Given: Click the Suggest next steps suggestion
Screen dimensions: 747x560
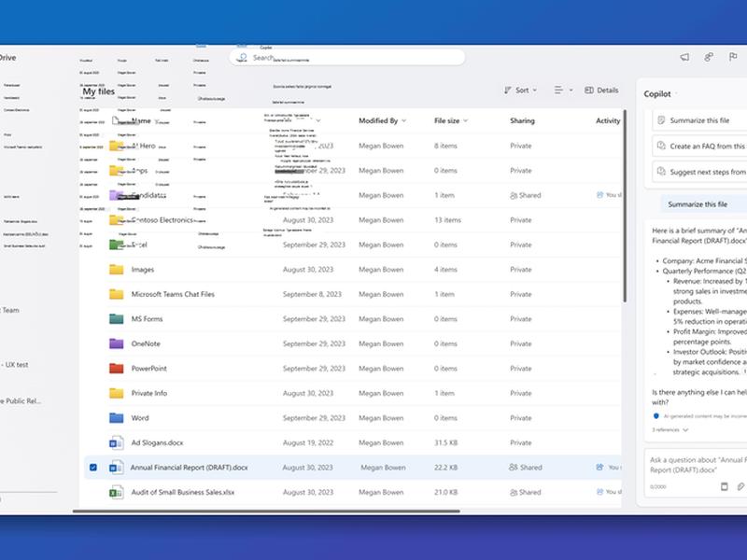Looking at the screenshot, I should 699,172.
